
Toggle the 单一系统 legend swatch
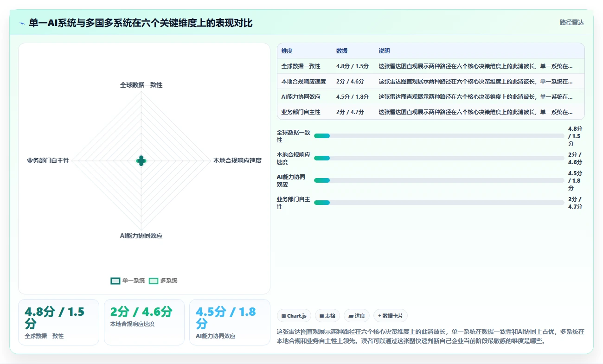click(x=115, y=281)
